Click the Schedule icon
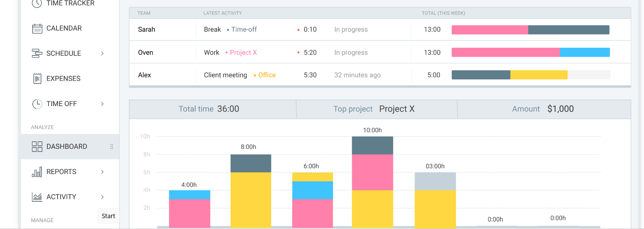The width and height of the screenshot is (644, 229). [37, 53]
